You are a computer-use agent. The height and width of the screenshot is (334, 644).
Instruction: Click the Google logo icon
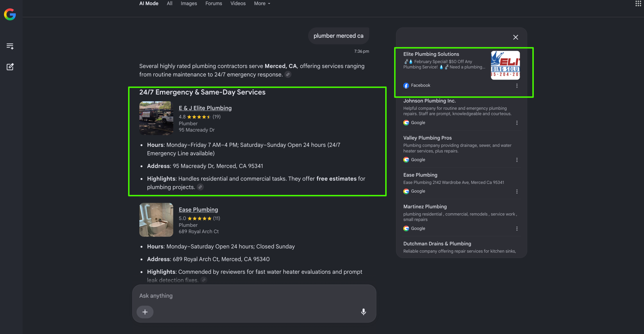click(10, 14)
